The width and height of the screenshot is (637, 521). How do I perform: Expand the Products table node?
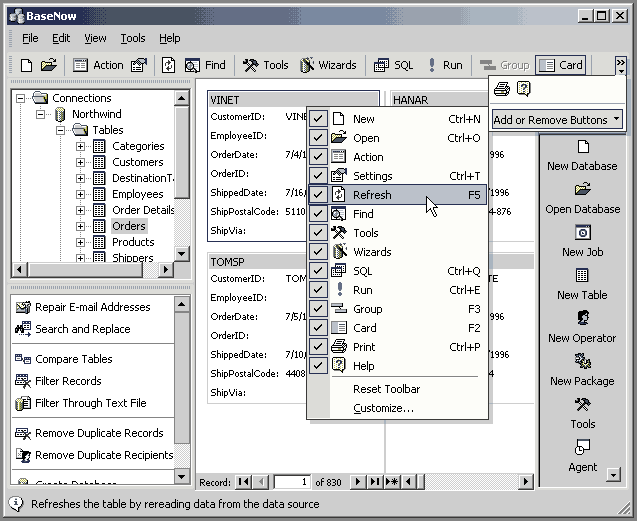point(80,242)
